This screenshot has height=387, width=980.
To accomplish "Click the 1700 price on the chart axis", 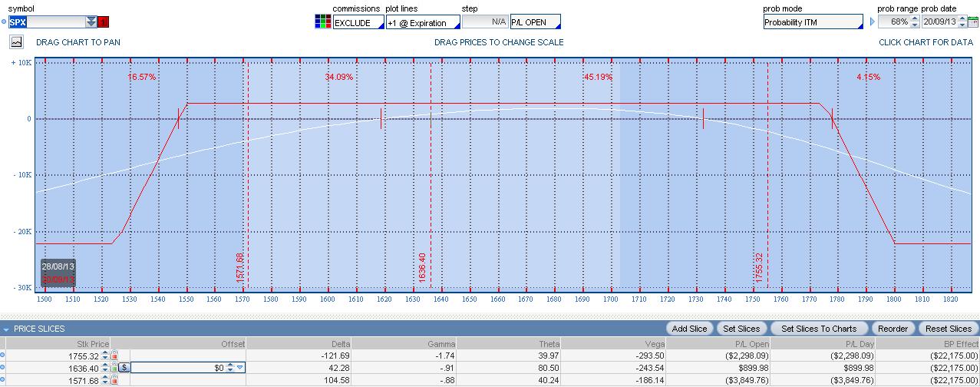I will [x=611, y=299].
